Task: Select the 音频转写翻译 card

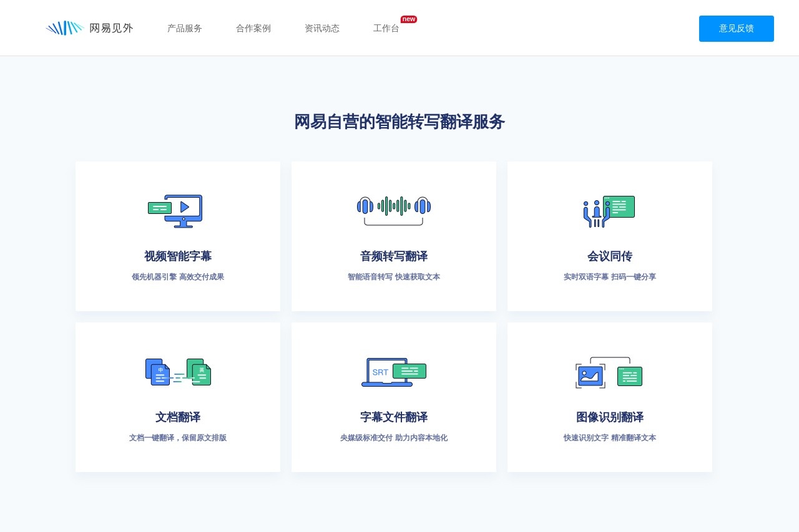Action: (x=394, y=236)
